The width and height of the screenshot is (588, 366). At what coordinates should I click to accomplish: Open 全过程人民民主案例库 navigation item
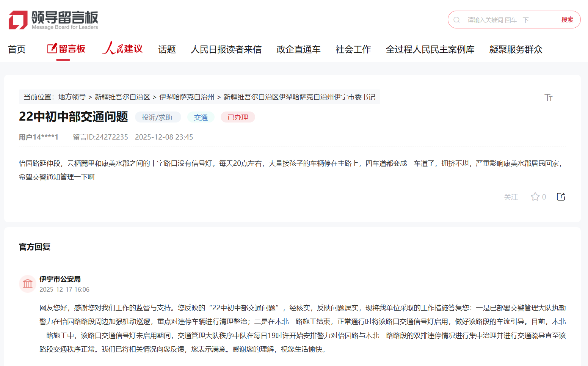pyautogui.click(x=430, y=49)
